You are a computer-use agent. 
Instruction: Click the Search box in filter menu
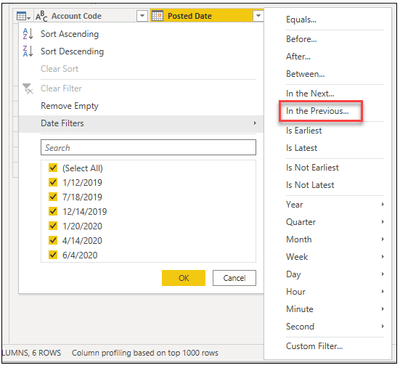148,147
